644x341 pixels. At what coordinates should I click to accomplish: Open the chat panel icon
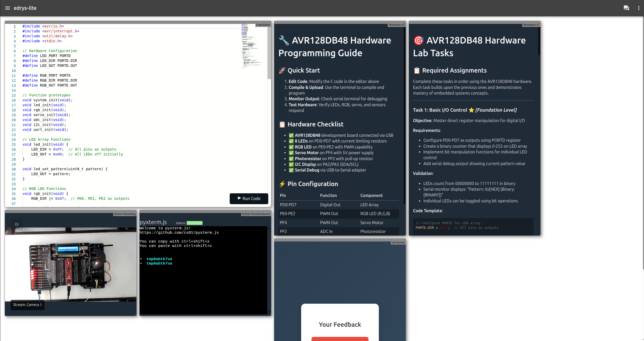626,8
